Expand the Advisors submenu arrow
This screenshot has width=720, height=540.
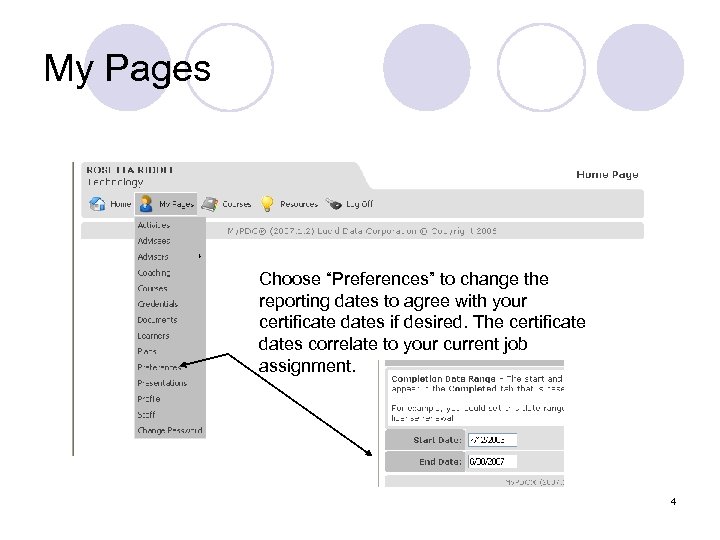[x=200, y=256]
